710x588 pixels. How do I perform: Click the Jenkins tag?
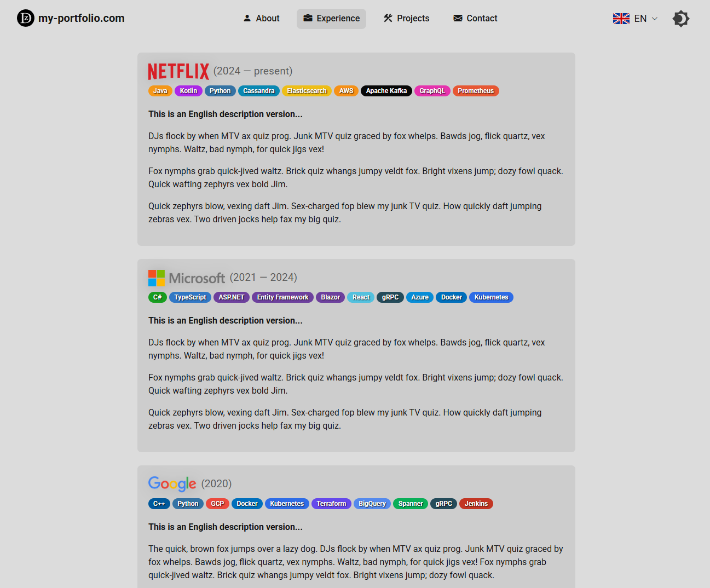point(476,504)
